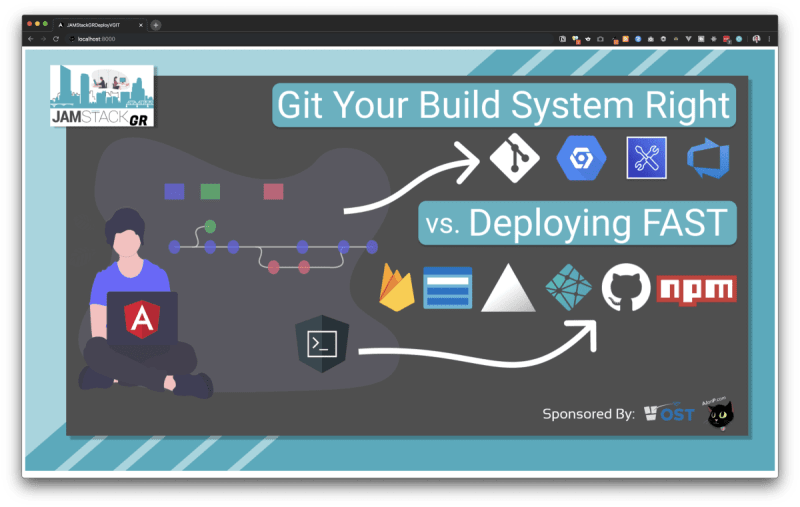Screen dimensions: 800x507
Task: Click the "vs. Deploying FAST" heading
Action: [577, 223]
